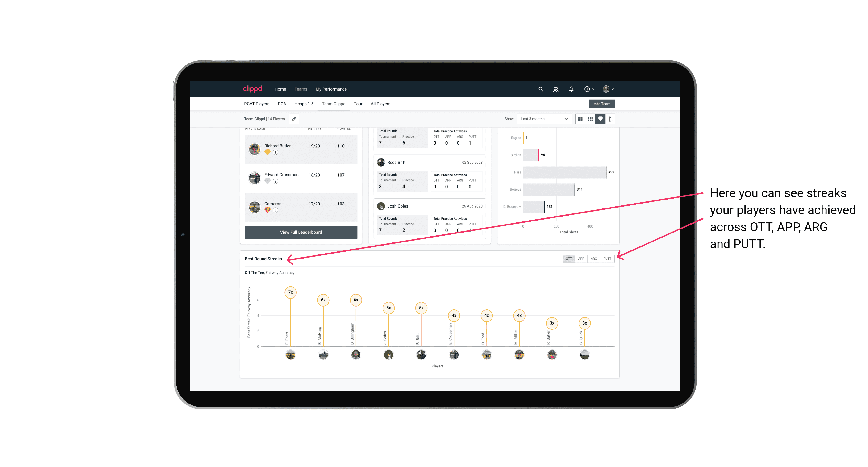
Task: Select the Team Clippd tab
Action: pyautogui.click(x=334, y=104)
